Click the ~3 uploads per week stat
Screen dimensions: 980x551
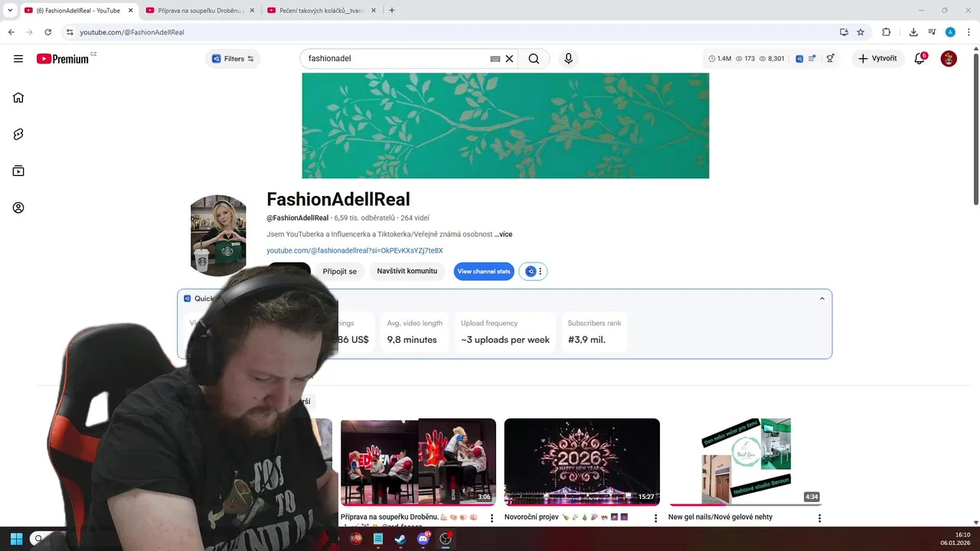pos(505,332)
